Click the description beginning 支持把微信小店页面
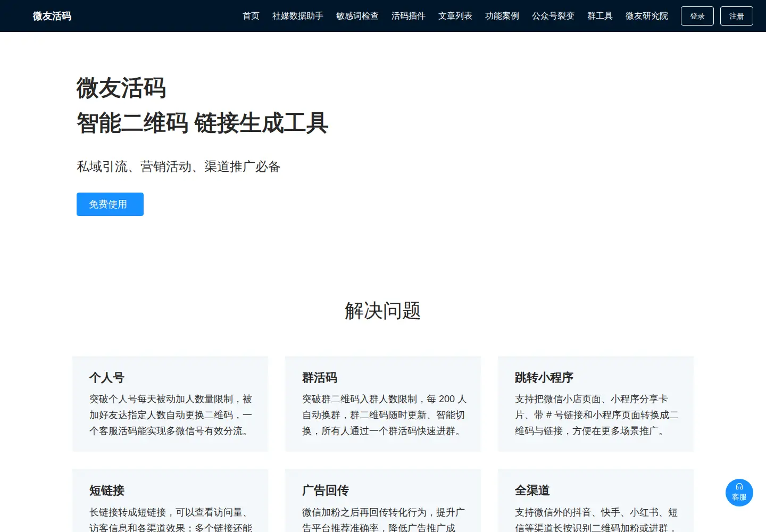This screenshot has width=766, height=532. [x=597, y=415]
